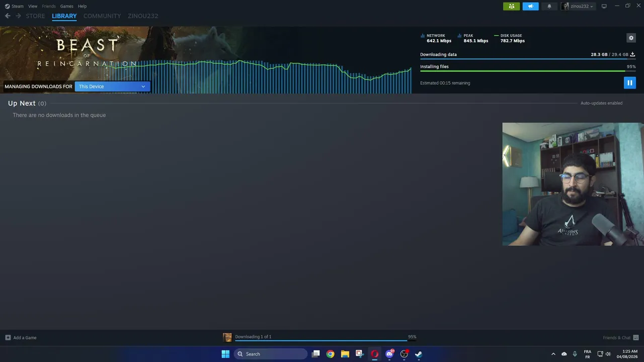This screenshot has width=644, height=362.
Task: Click the download arrow icon beside 29.4 GB
Action: point(632,54)
